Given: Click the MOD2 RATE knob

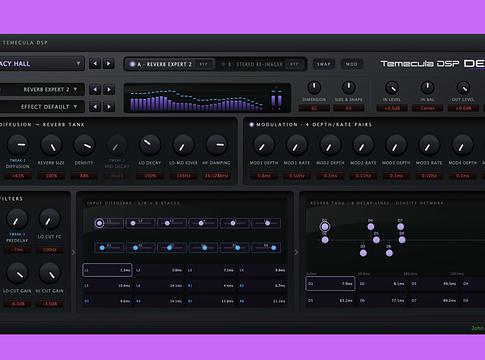Looking at the screenshot, I should 363,145.
